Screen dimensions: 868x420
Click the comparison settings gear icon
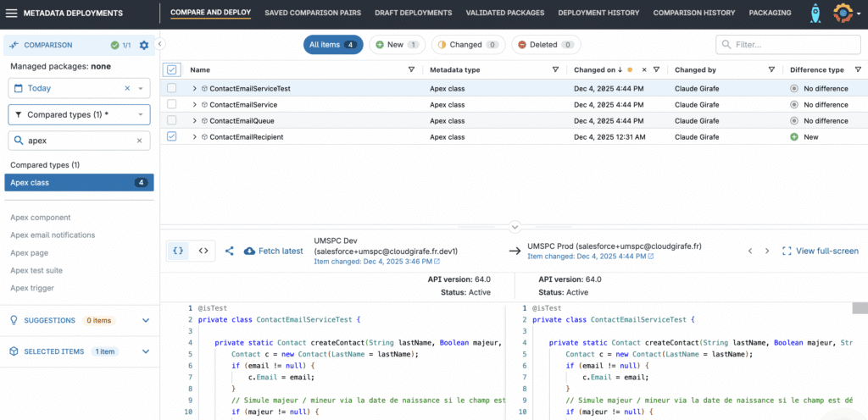click(x=143, y=45)
